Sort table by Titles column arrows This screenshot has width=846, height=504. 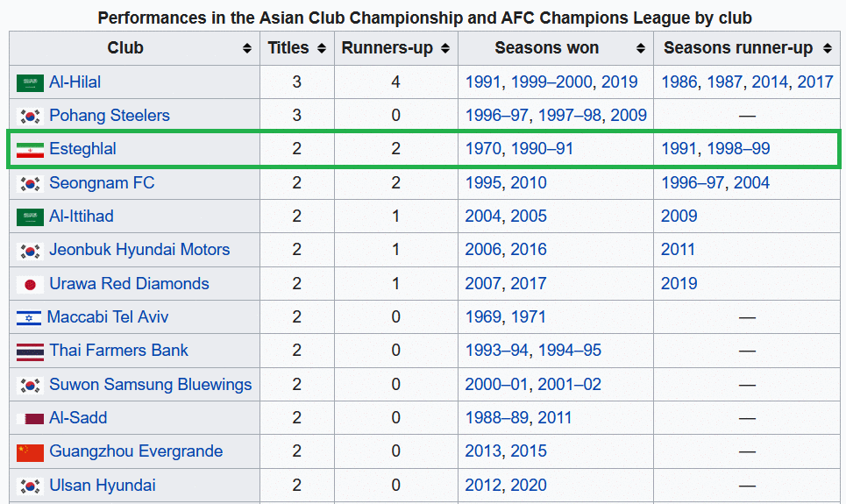(322, 48)
